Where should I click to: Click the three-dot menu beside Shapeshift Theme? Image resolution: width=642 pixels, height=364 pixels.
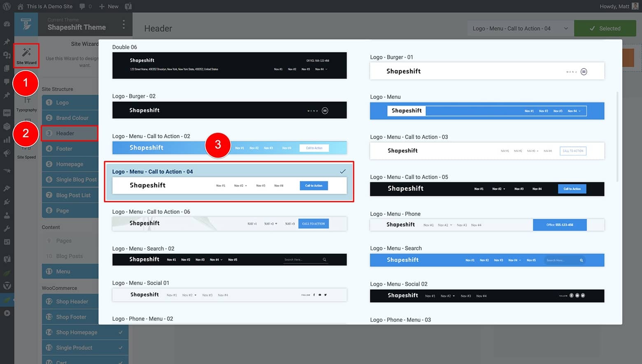(x=123, y=25)
